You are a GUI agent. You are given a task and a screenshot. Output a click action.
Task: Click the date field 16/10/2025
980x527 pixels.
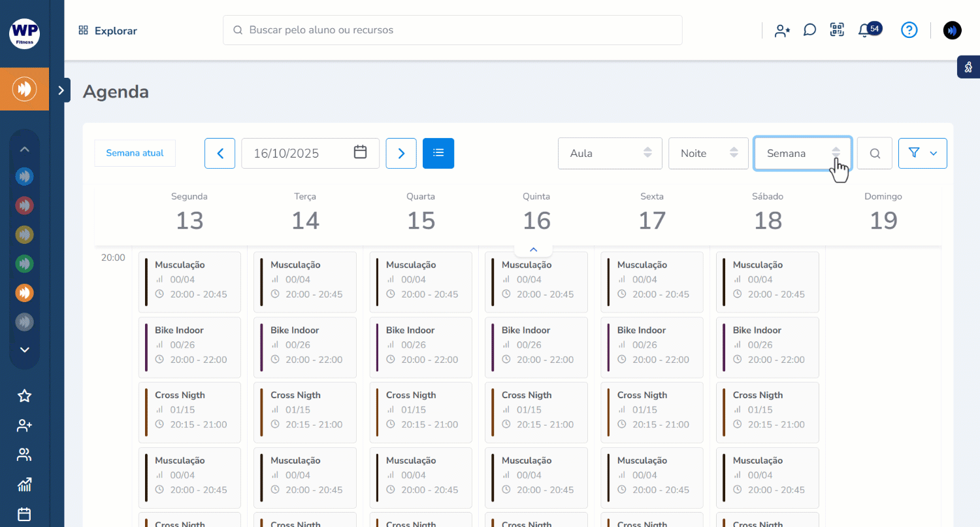coord(310,153)
